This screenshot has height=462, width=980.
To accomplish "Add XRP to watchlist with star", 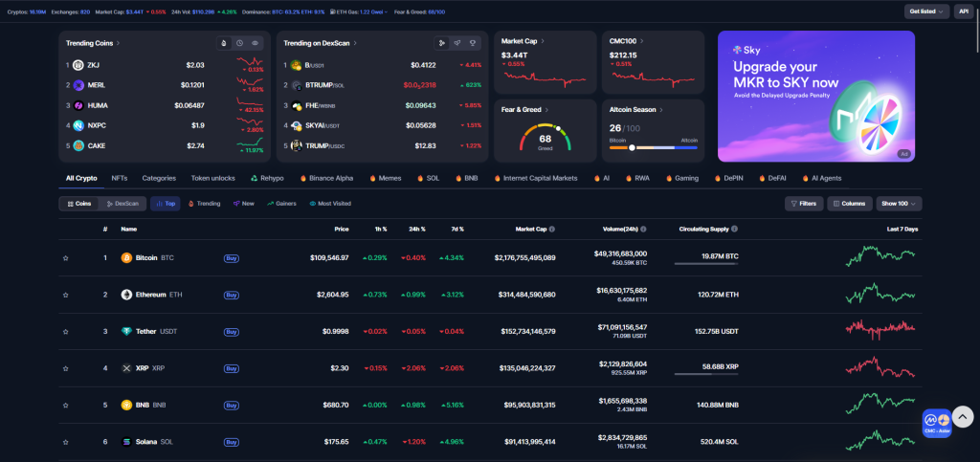I will click(x=66, y=368).
